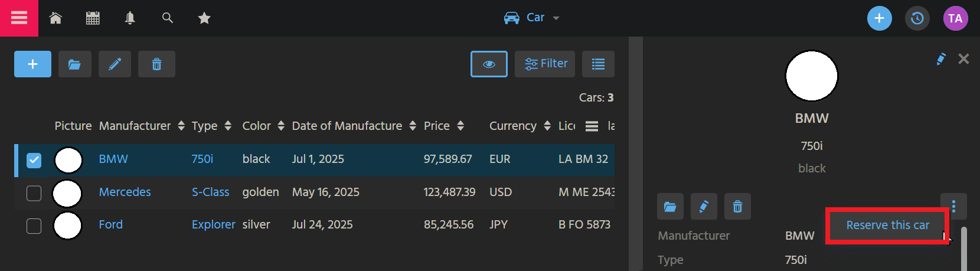Screen dimensions: 980x271
Task: Toggle the preview panel eye button
Action: click(489, 64)
